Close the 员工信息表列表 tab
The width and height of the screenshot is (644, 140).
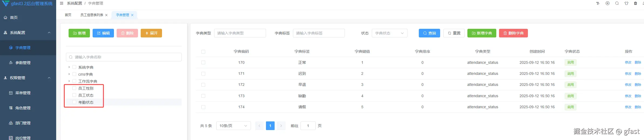(x=106, y=15)
